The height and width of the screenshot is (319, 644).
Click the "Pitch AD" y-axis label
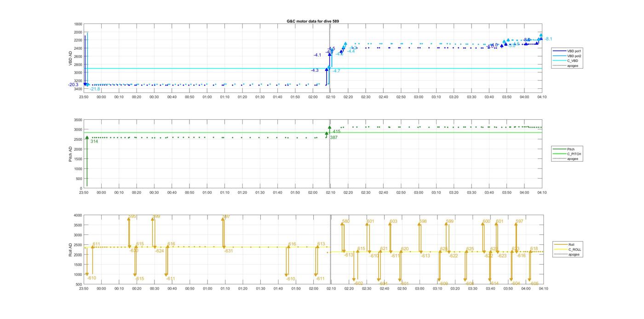(x=70, y=154)
